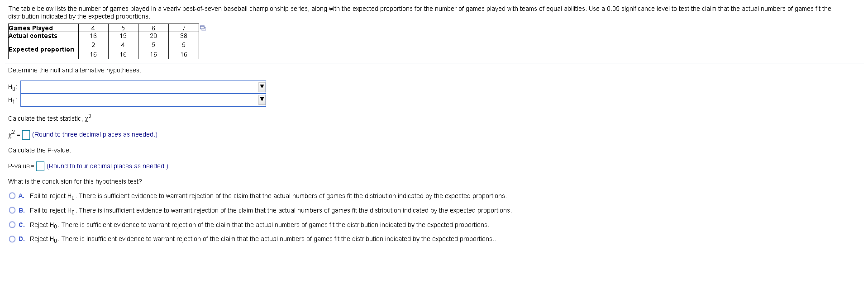The width and height of the screenshot is (868, 289).
Task: Click the fraction 2/16 in the table
Action: (x=93, y=49)
